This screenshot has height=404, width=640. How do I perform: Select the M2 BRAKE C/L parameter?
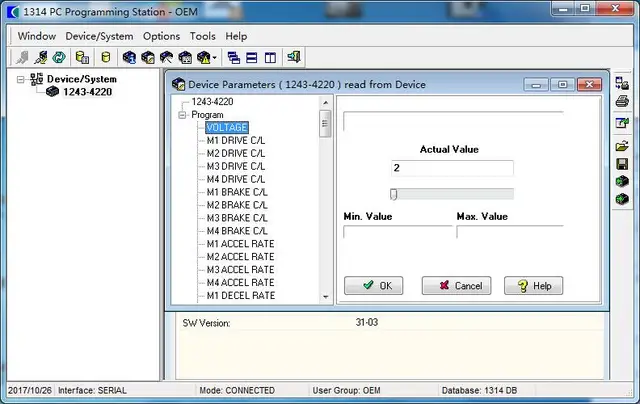237,205
